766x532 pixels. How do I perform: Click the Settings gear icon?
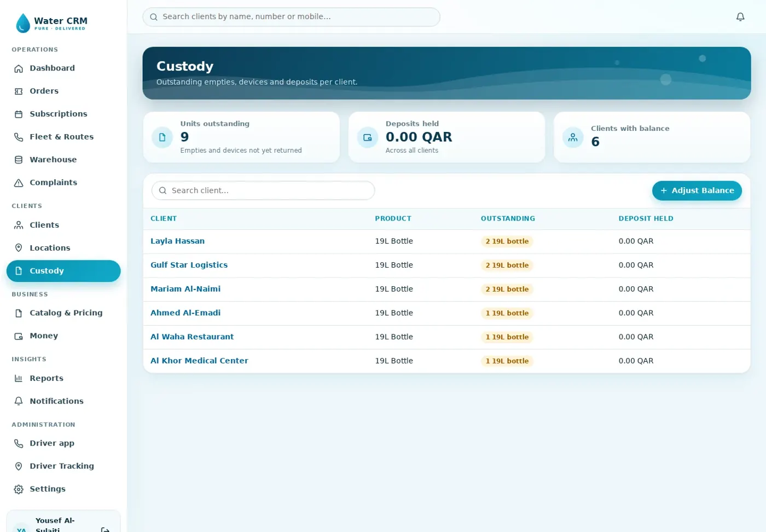point(19,489)
